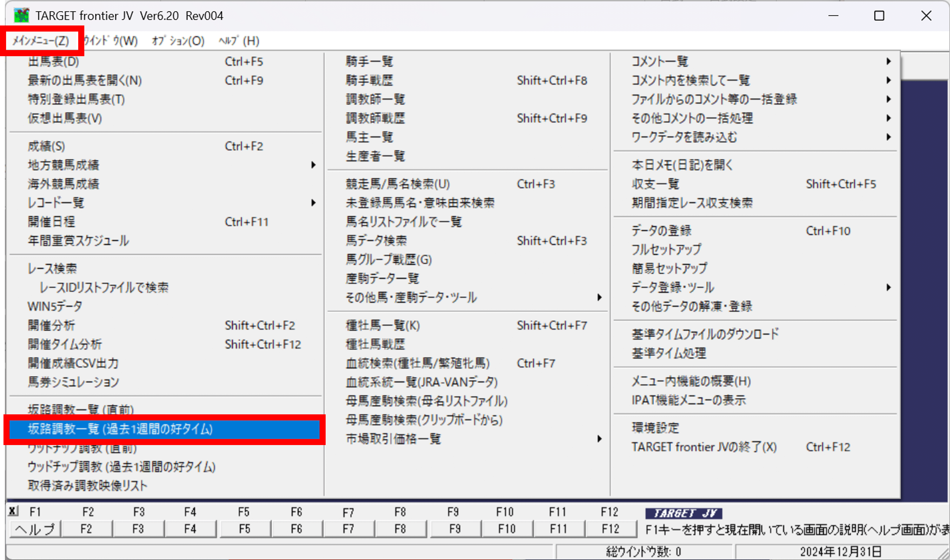Select 基準タイムファイルのダウンロード

pyautogui.click(x=755, y=334)
